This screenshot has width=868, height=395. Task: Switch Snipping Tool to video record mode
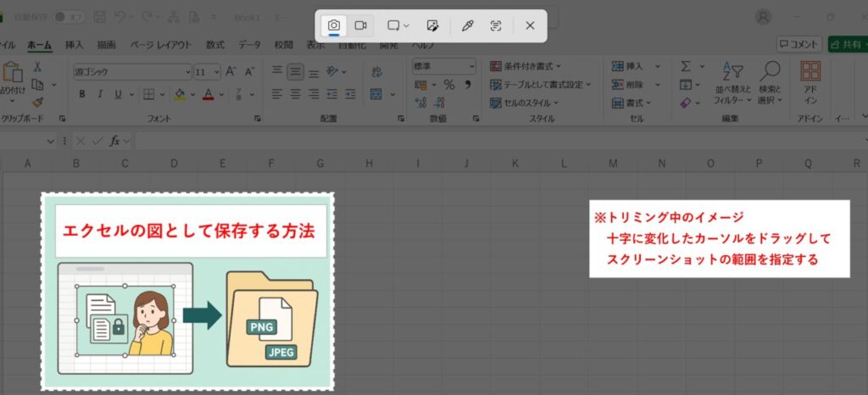360,25
